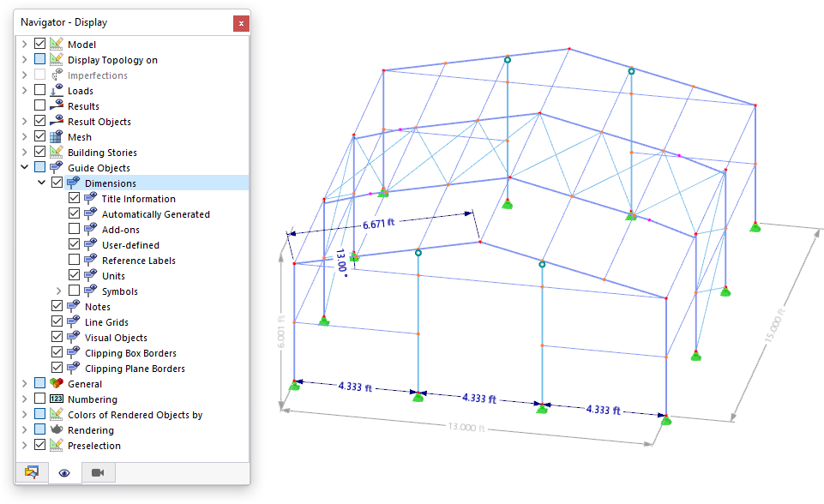Open the Display navigator eye tab
This screenshot has width=824, height=504.
(64, 472)
